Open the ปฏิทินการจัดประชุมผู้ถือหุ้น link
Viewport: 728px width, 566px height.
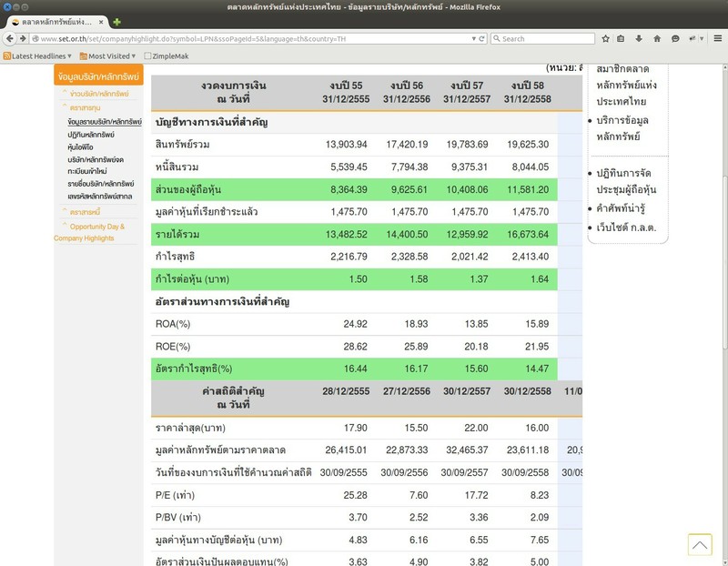(626, 181)
